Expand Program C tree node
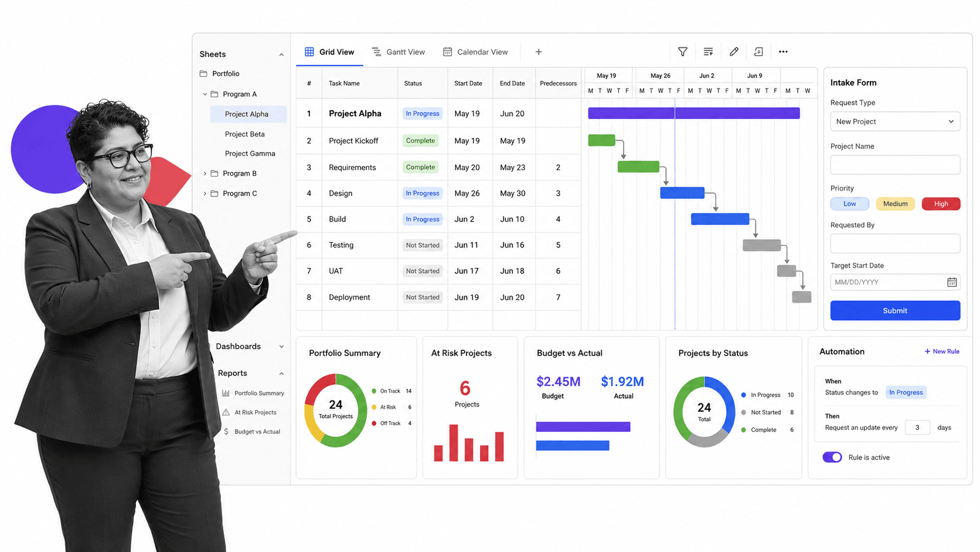This screenshot has height=552, width=980. pyautogui.click(x=205, y=193)
